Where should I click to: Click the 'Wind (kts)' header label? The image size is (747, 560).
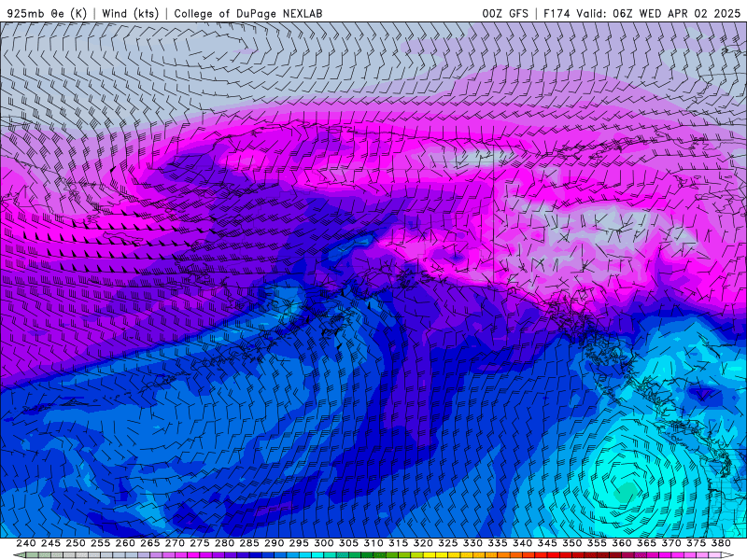coord(131,13)
